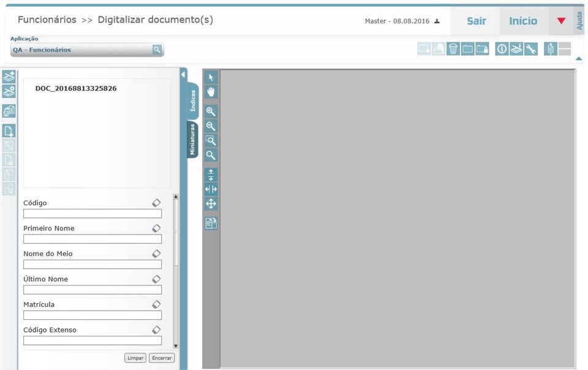Select the zoom out magnifier tool

click(211, 126)
